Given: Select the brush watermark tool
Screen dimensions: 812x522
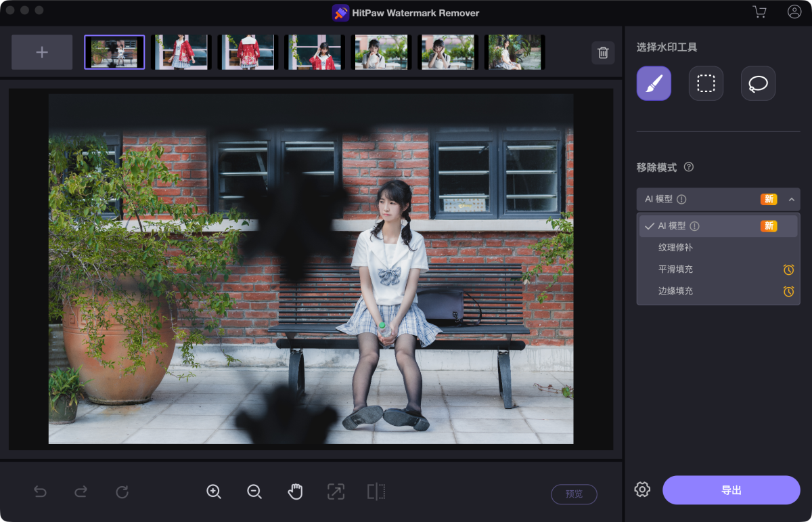Looking at the screenshot, I should pos(654,83).
